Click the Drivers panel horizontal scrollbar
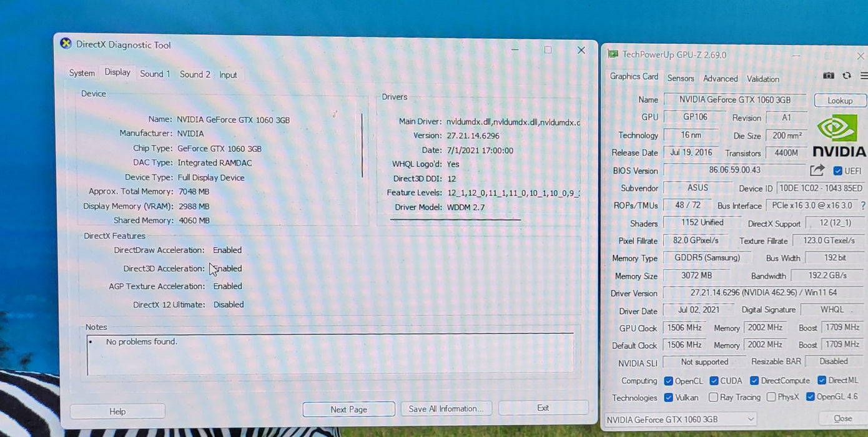The image size is (868, 437). tap(455, 220)
